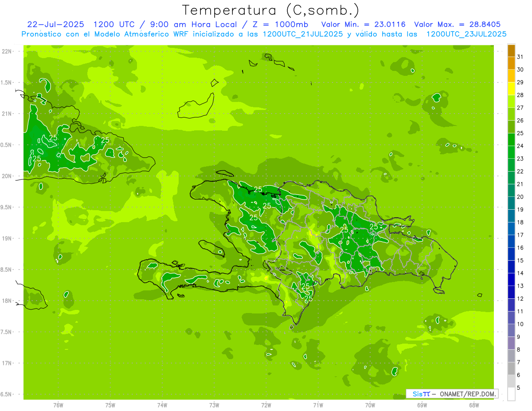The height and width of the screenshot is (411, 532).
Task: Click the "76W" longitude axis label
Action: pyautogui.click(x=58, y=405)
